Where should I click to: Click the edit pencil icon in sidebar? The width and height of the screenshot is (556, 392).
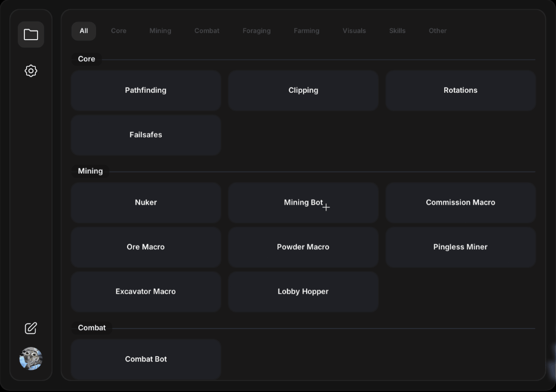point(31,328)
